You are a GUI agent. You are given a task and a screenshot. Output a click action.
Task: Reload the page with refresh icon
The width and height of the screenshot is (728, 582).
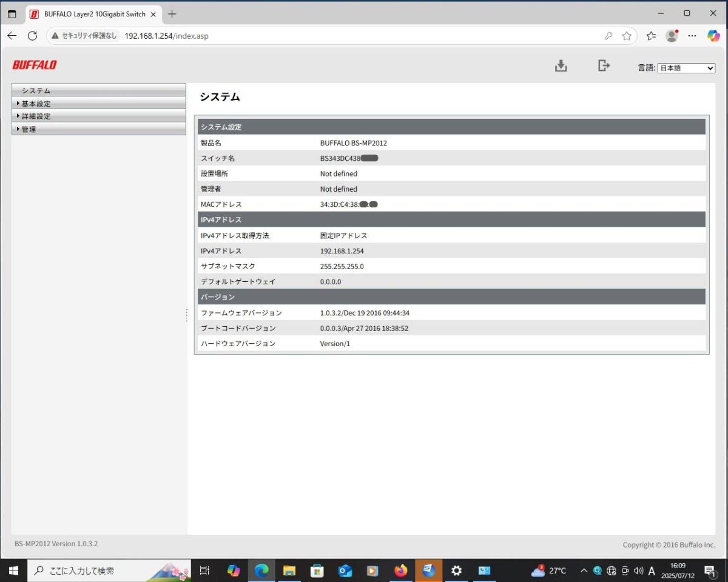[x=33, y=36]
